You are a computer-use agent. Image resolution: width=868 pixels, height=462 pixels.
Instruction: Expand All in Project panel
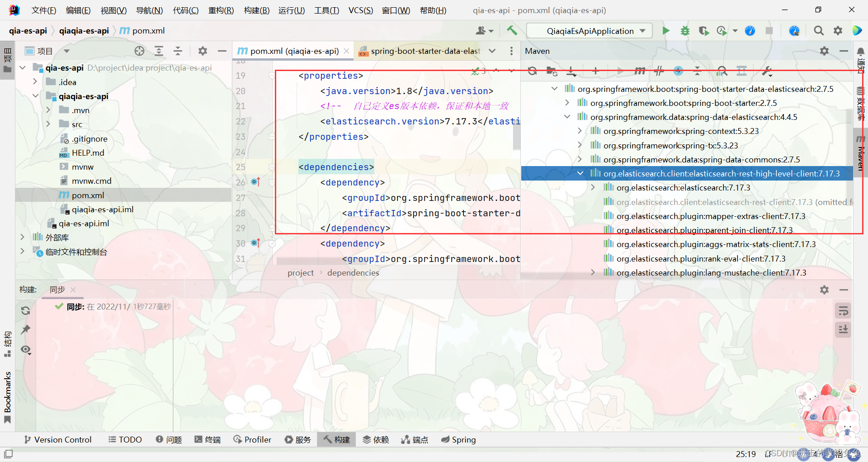(159, 51)
